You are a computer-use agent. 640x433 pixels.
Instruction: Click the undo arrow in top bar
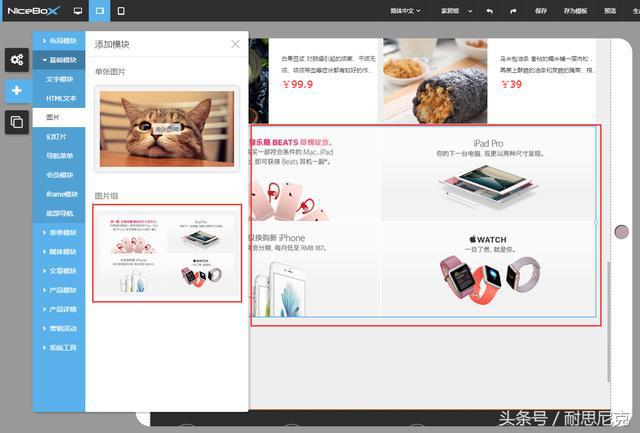489,11
